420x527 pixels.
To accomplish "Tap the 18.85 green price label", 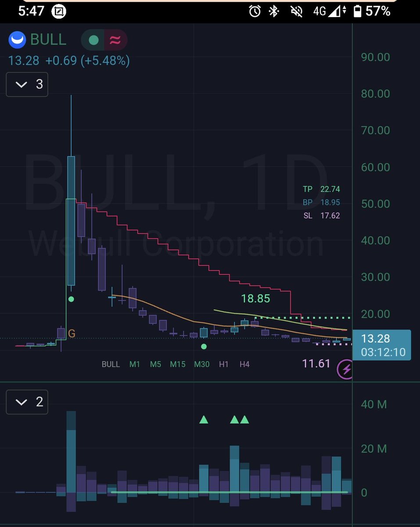I will click(255, 299).
